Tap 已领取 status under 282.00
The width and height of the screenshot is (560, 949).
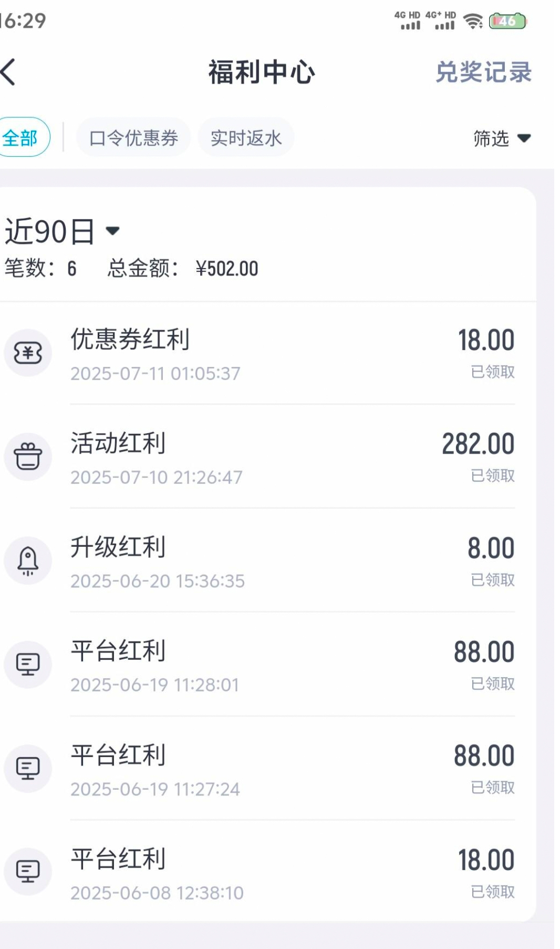click(x=493, y=476)
